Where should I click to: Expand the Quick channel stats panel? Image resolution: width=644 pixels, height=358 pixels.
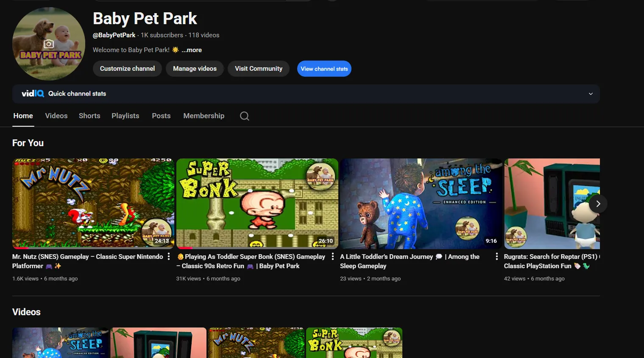(591, 94)
